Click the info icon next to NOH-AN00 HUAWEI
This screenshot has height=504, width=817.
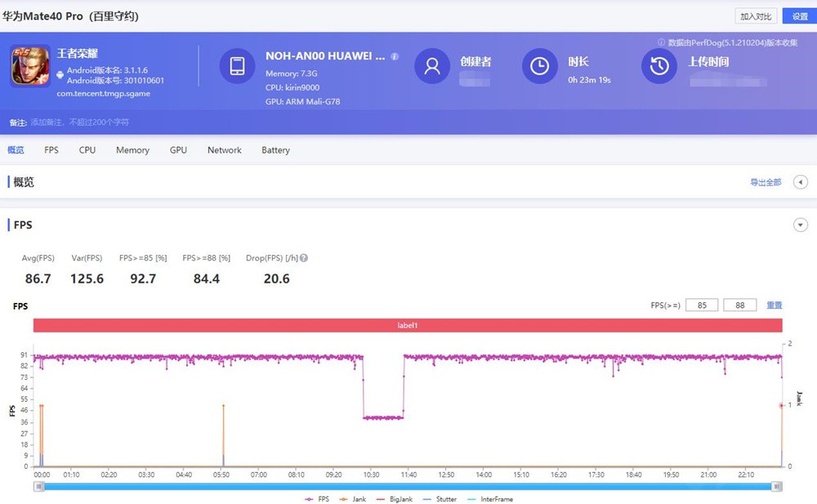(x=395, y=56)
